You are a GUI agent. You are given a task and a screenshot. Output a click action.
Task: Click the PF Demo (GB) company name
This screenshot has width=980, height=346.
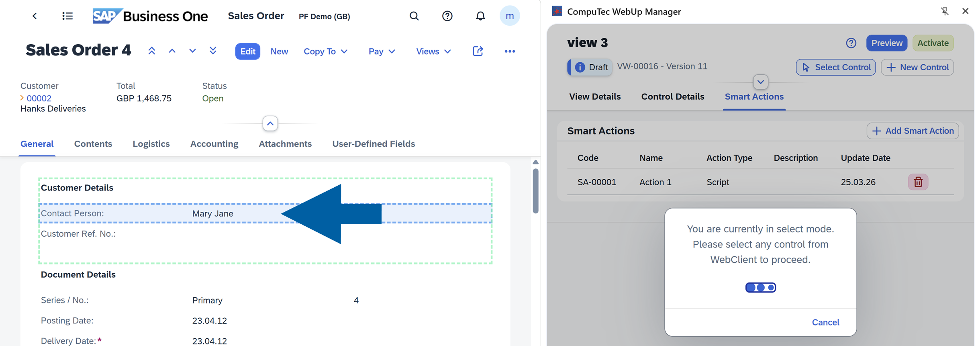(x=324, y=16)
